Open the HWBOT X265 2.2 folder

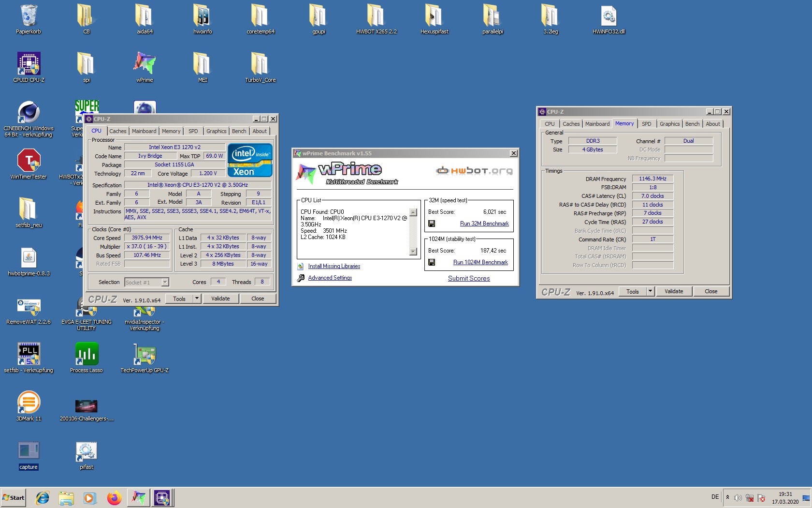[377, 19]
